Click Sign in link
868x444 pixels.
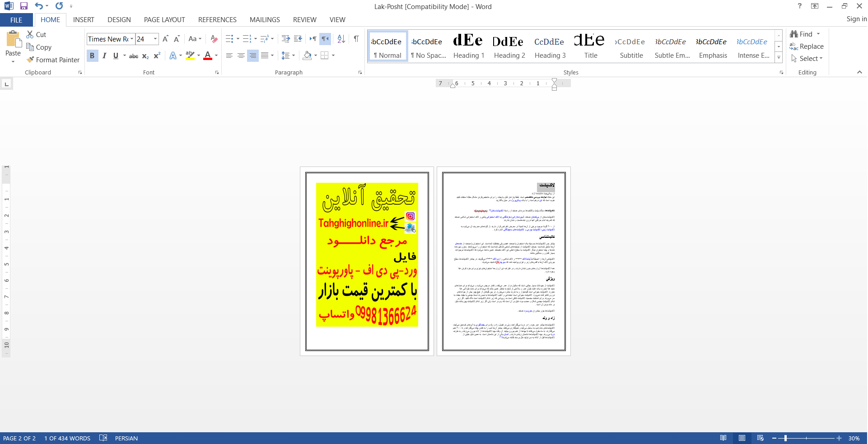tap(856, 19)
